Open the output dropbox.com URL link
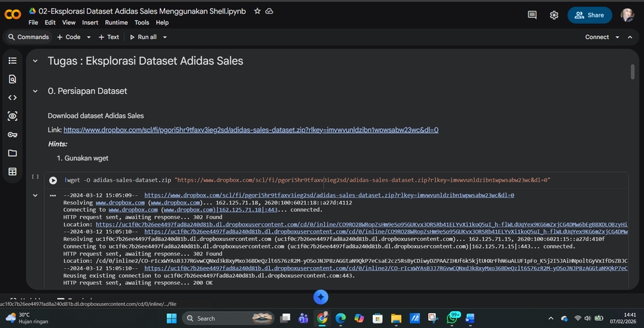The height and width of the screenshot is (328, 644). (329, 195)
